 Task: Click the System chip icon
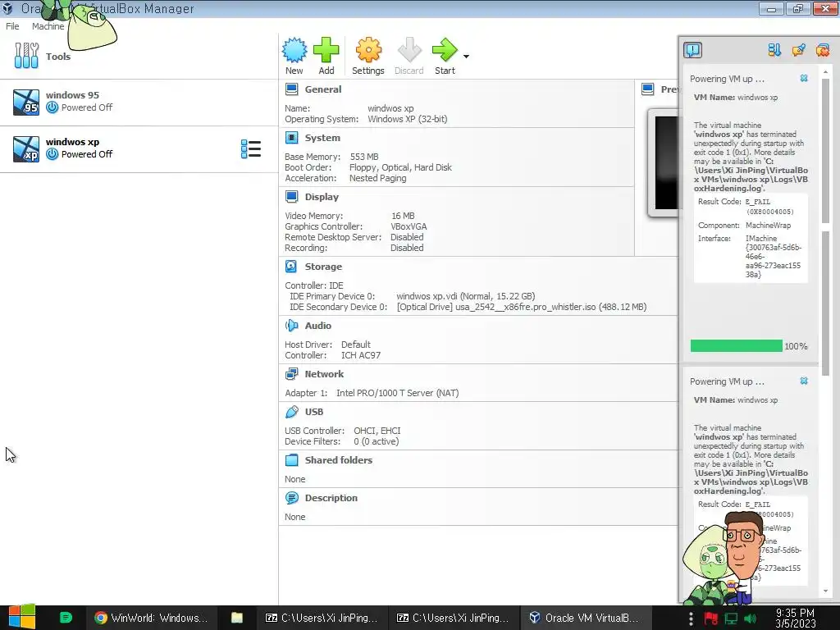click(291, 138)
